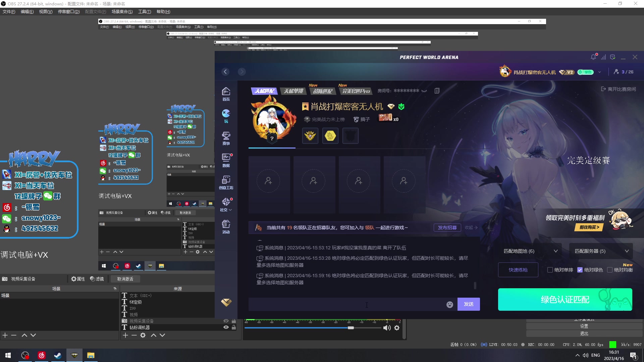Viewport: 644px width, 362px height.
Task: Lock the 视频采集设备 source
Action: (x=234, y=321)
